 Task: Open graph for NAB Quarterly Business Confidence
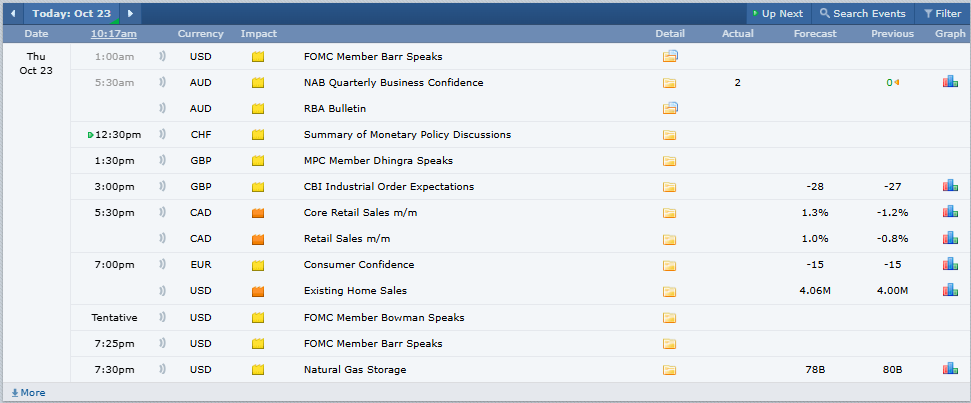point(950,82)
